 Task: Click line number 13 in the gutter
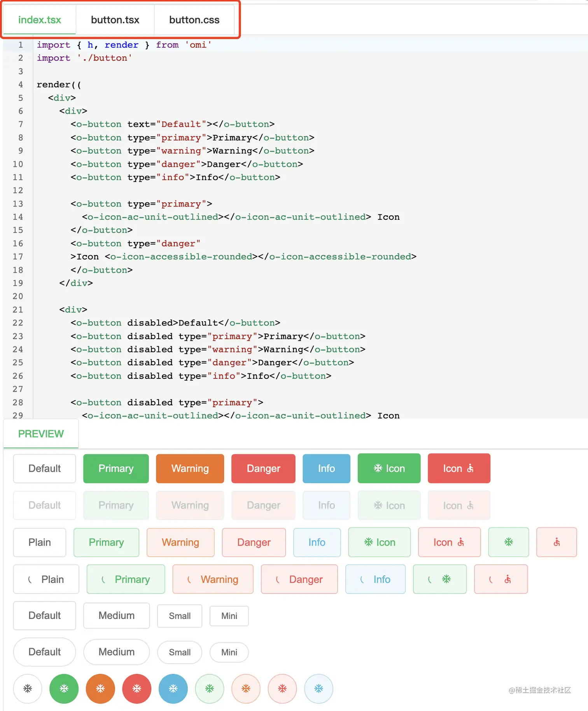[18, 204]
